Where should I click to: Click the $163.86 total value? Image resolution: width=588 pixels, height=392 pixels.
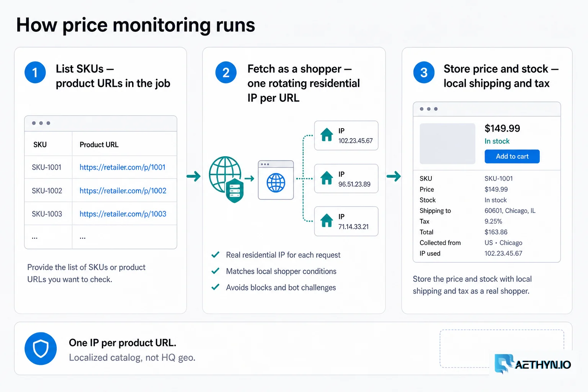496,232
